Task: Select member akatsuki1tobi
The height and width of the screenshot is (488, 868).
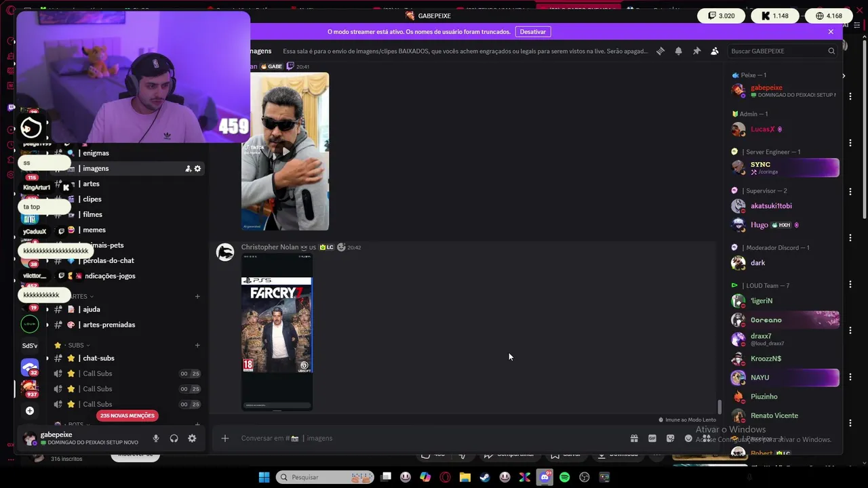Action: coord(784,206)
